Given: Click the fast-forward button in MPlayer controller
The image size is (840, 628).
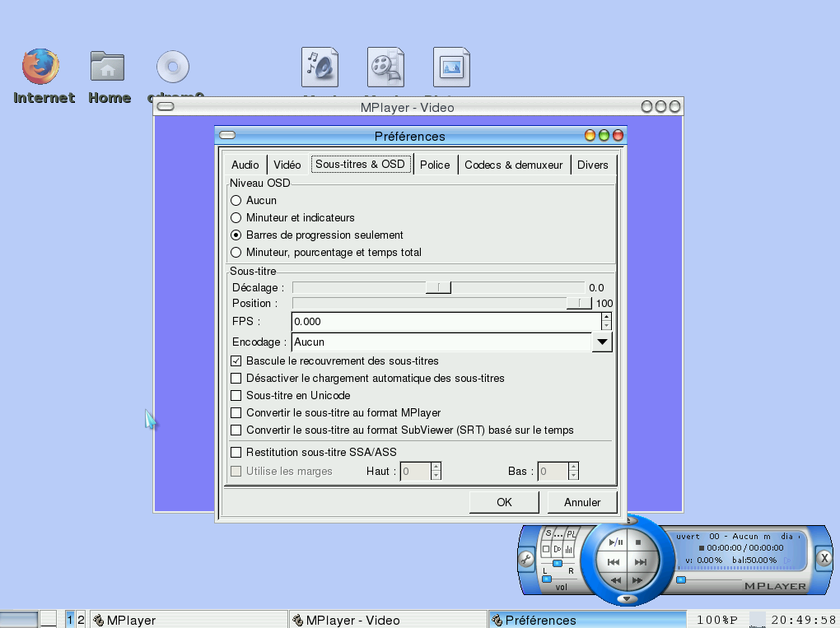Looking at the screenshot, I should (637, 579).
